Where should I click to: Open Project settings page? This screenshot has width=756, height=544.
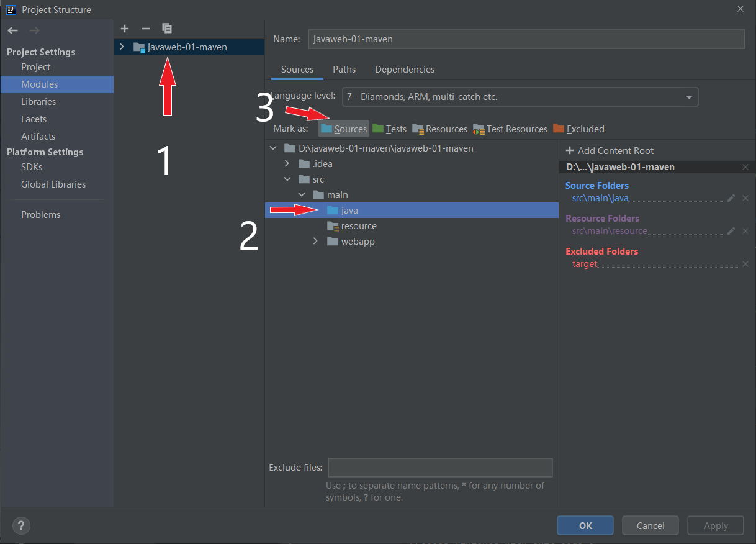click(x=36, y=67)
